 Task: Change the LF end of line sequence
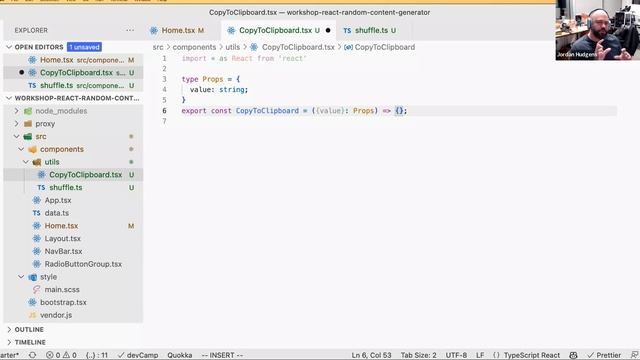pos(480,355)
